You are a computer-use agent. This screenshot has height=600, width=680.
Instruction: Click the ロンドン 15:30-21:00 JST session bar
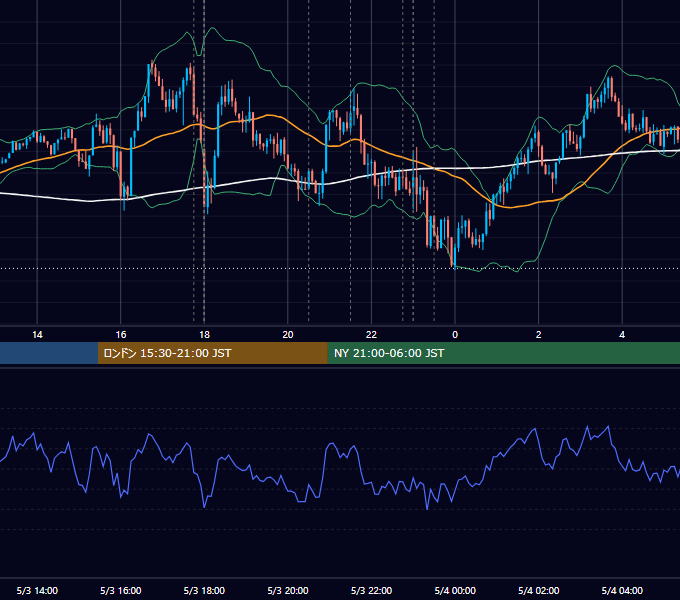(212, 353)
